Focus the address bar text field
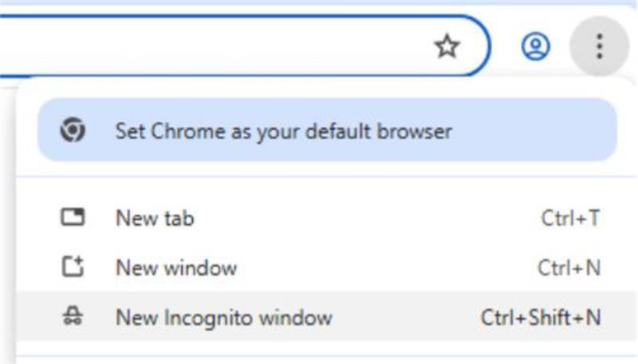The height and width of the screenshot is (364, 638). 211,46
